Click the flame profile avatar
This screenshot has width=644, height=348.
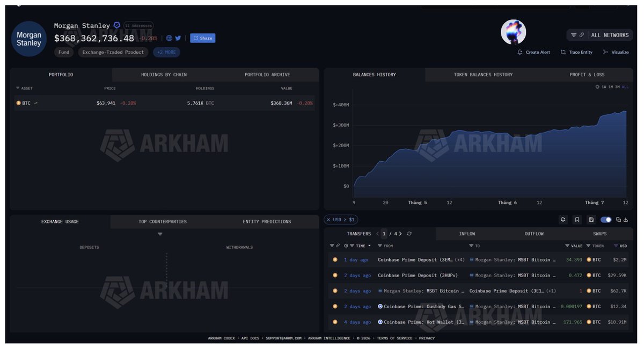pos(513,32)
